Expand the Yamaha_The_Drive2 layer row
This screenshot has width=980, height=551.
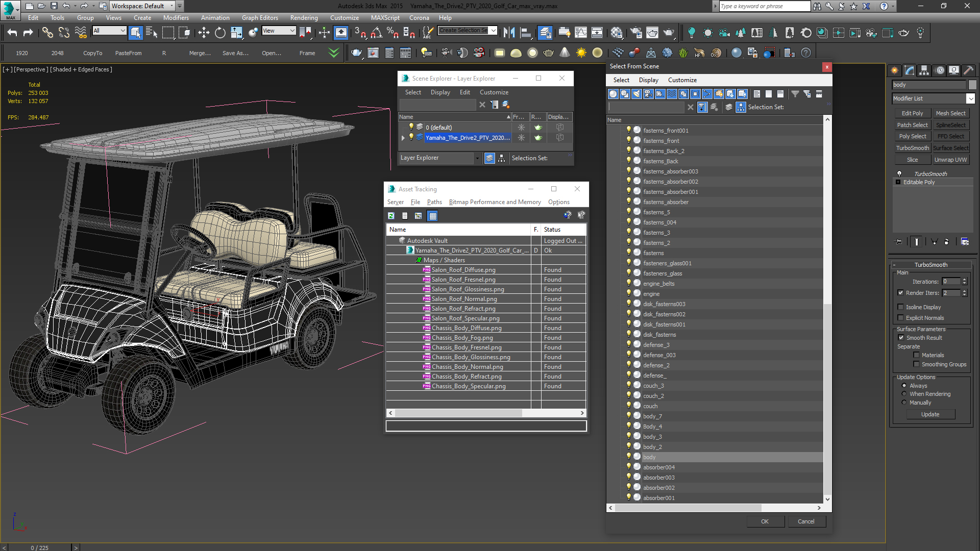[403, 138]
